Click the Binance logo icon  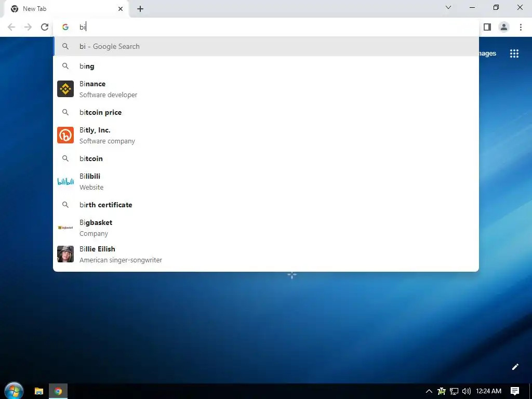[65, 89]
